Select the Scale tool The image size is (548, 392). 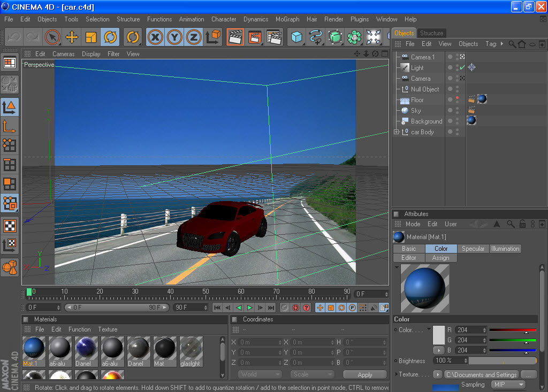coord(91,37)
